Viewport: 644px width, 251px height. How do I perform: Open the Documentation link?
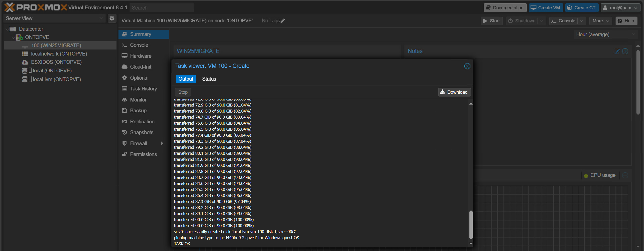click(x=505, y=8)
